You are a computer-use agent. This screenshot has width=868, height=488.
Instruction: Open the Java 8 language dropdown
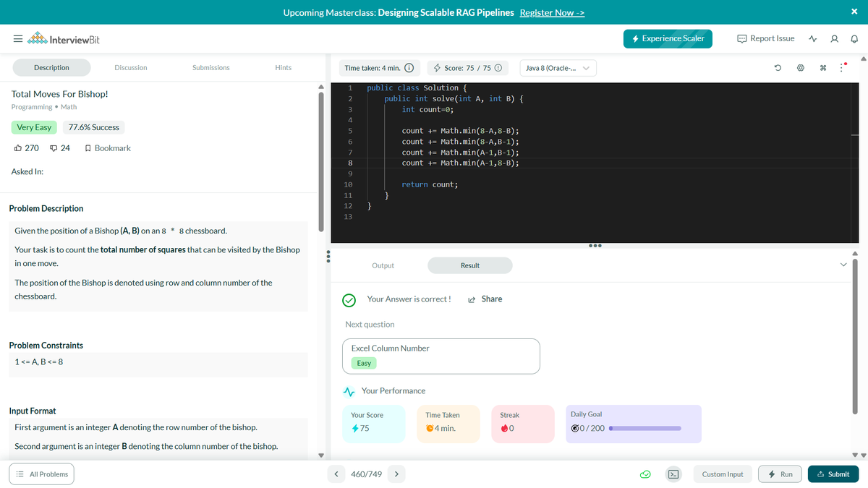point(558,68)
